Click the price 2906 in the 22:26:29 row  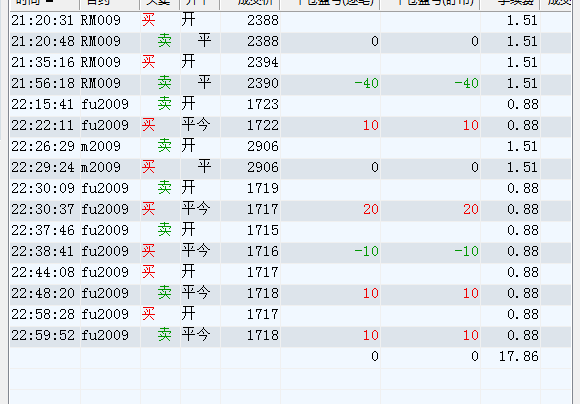click(263, 147)
